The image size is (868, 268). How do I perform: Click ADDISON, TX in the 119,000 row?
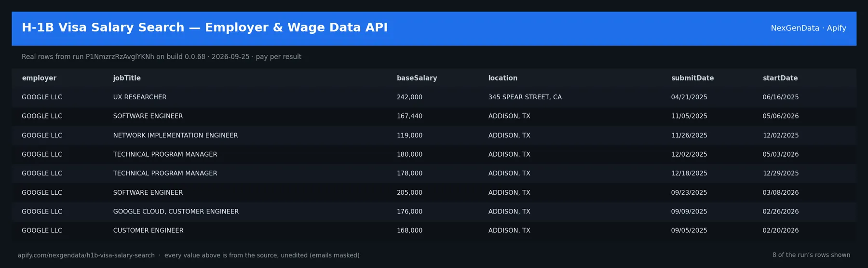pos(509,135)
